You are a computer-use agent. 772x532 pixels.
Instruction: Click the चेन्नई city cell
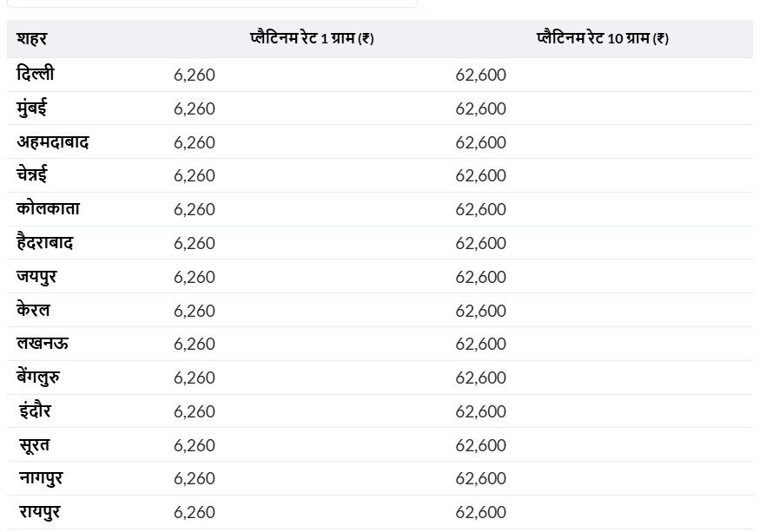(x=32, y=175)
